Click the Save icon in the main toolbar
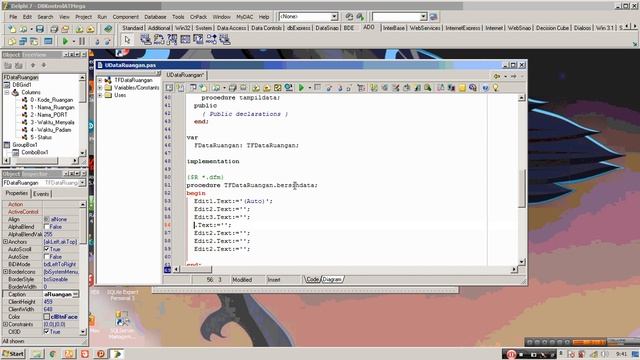The height and width of the screenshot is (360, 640). point(40,29)
